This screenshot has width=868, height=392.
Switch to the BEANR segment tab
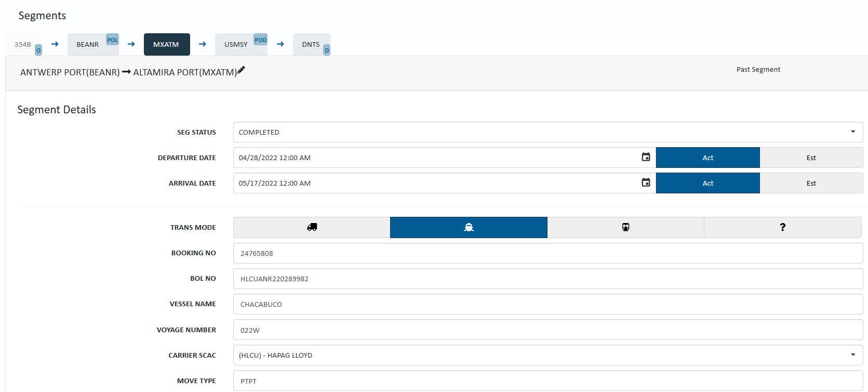pyautogui.click(x=88, y=45)
